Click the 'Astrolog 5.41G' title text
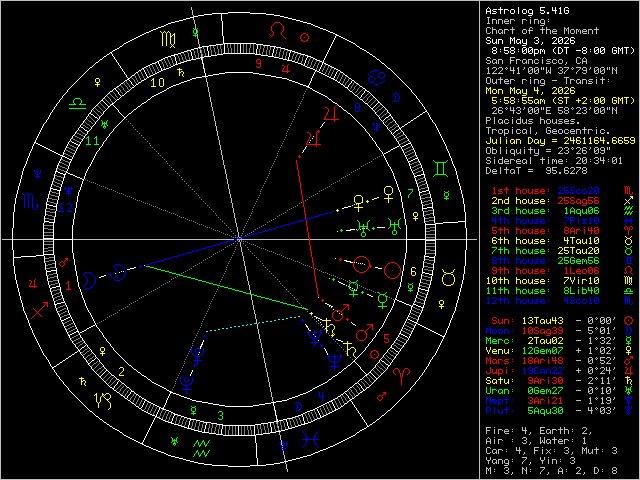The height and width of the screenshot is (480, 640). point(527,11)
